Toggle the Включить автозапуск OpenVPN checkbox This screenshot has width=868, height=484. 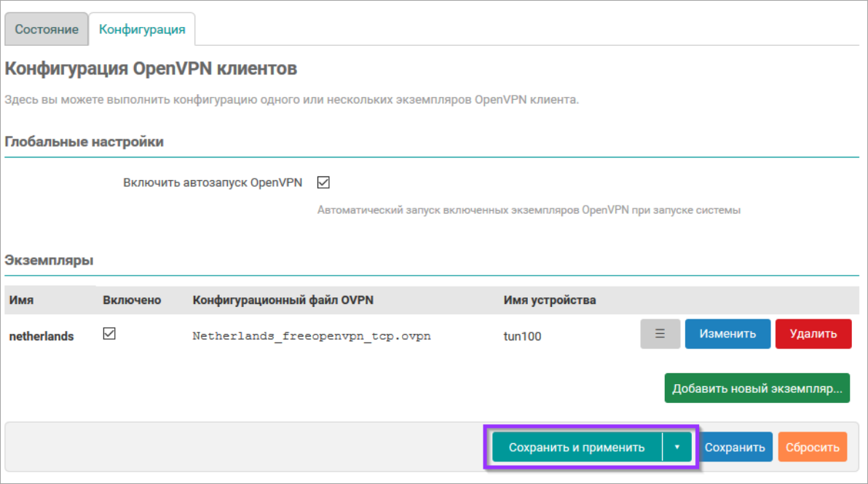(323, 182)
